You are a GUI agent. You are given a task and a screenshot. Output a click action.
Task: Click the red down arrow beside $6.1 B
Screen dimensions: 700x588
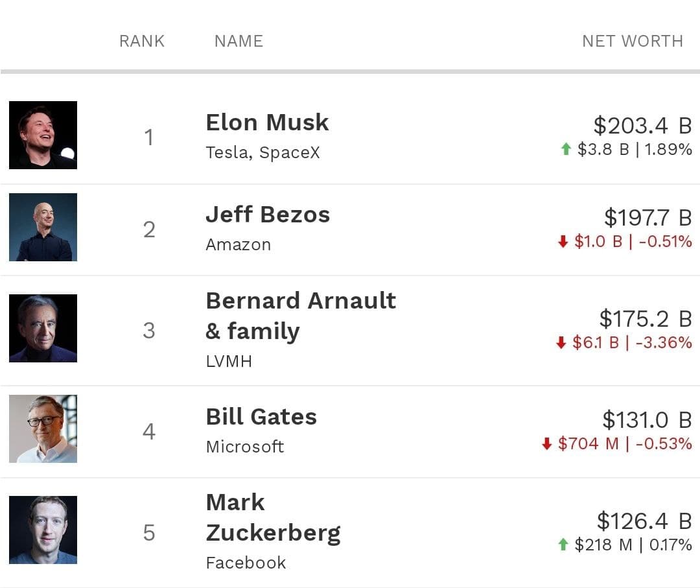pos(561,343)
